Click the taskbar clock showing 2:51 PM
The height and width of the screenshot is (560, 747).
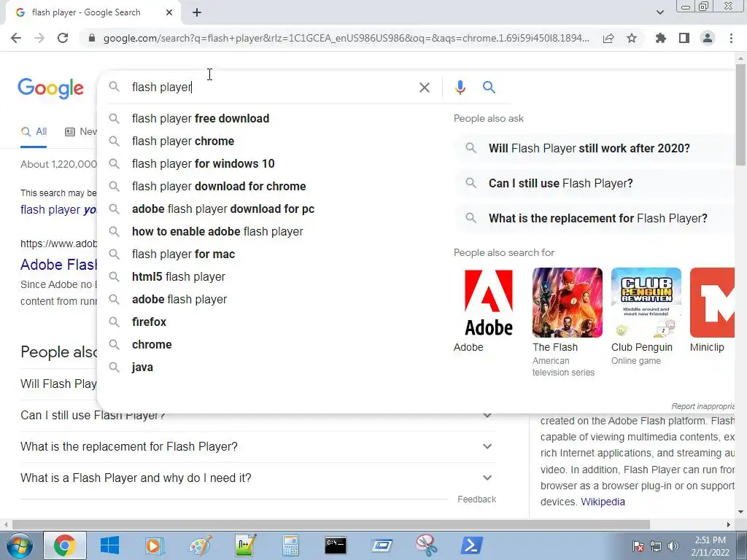710,546
